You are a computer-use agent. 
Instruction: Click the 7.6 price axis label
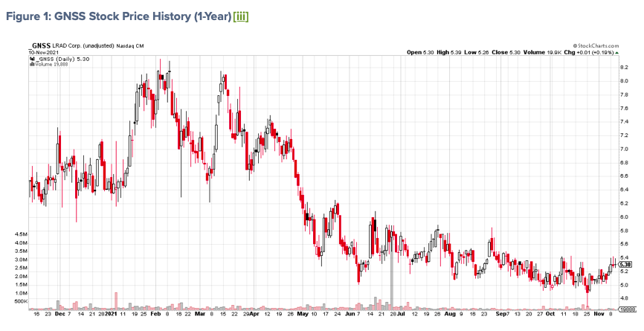point(624,109)
